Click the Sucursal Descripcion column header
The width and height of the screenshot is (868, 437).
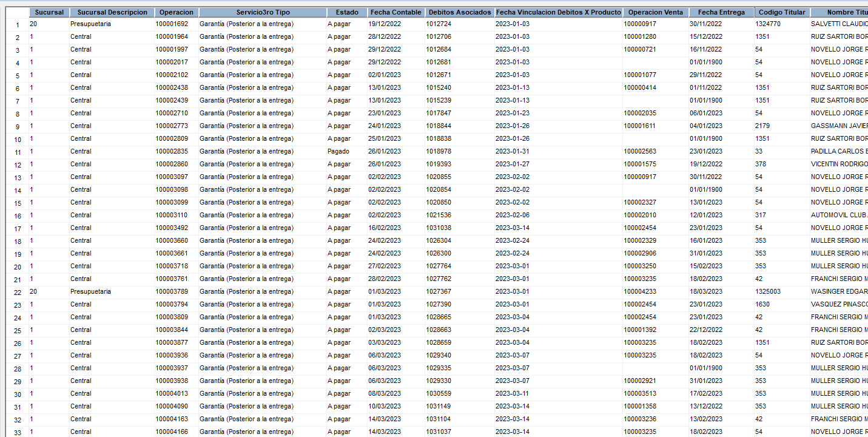pyautogui.click(x=112, y=12)
